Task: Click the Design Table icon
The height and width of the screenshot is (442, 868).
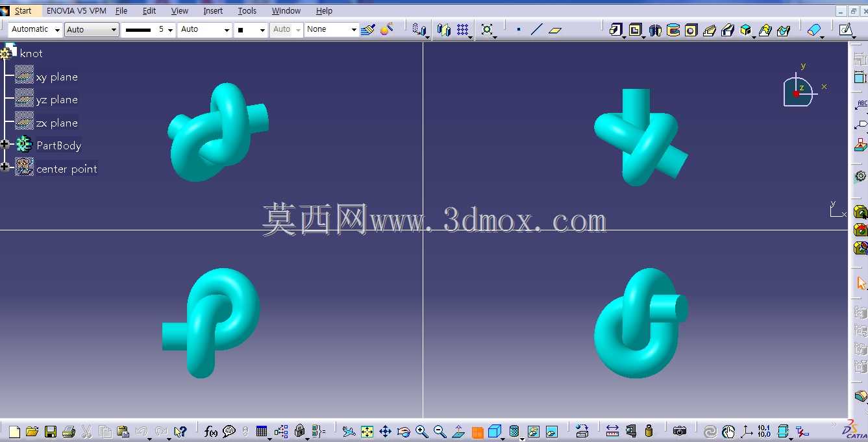Action: [x=262, y=432]
